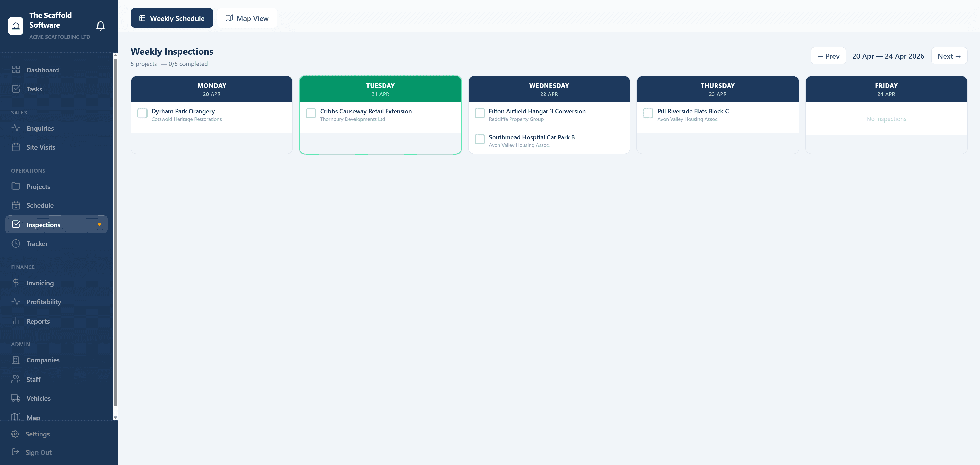The width and height of the screenshot is (980, 465).
Task: Click the Tracker clock icon
Action: click(x=16, y=243)
